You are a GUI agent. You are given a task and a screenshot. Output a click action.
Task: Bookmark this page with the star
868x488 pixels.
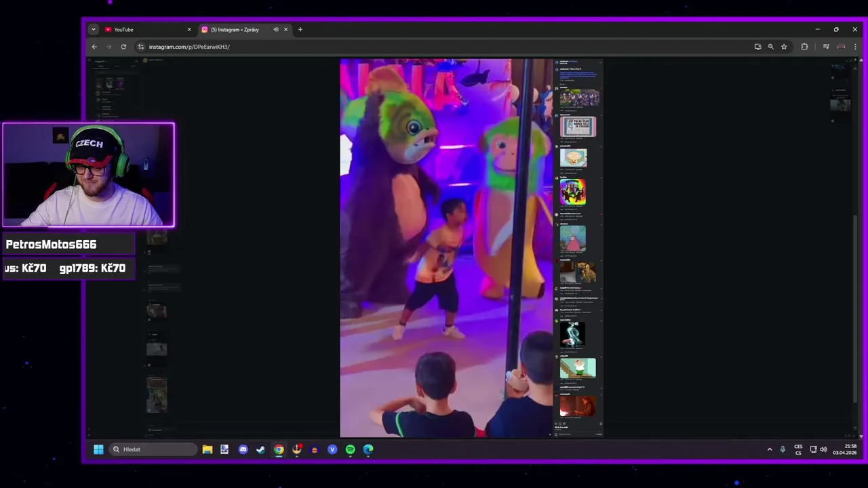pos(784,47)
